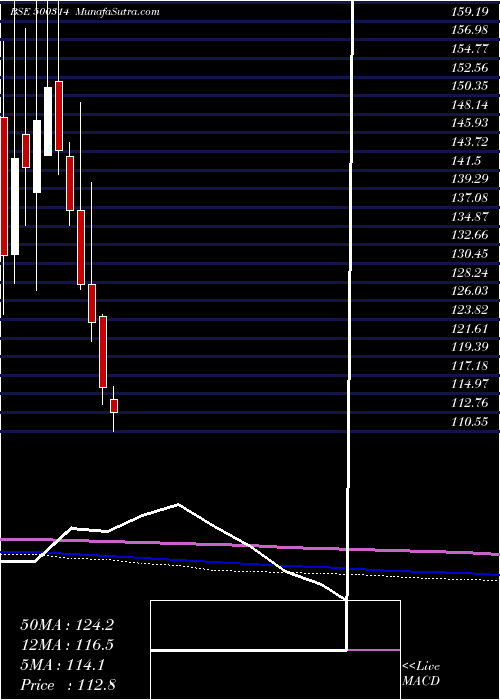Screen dimensions: 500x700
Task: Click the <<Live MACD label
Action: coord(421,674)
